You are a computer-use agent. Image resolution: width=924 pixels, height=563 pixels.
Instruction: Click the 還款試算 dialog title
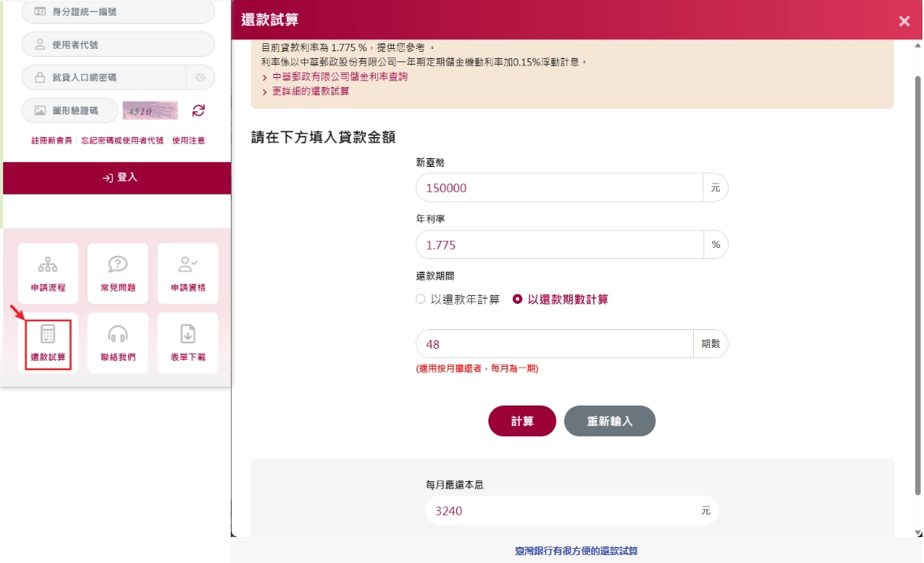(x=270, y=20)
